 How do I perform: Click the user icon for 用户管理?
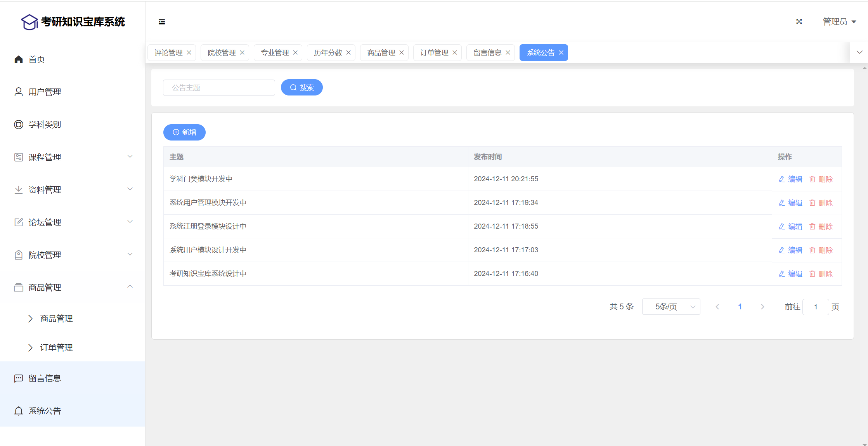click(19, 92)
